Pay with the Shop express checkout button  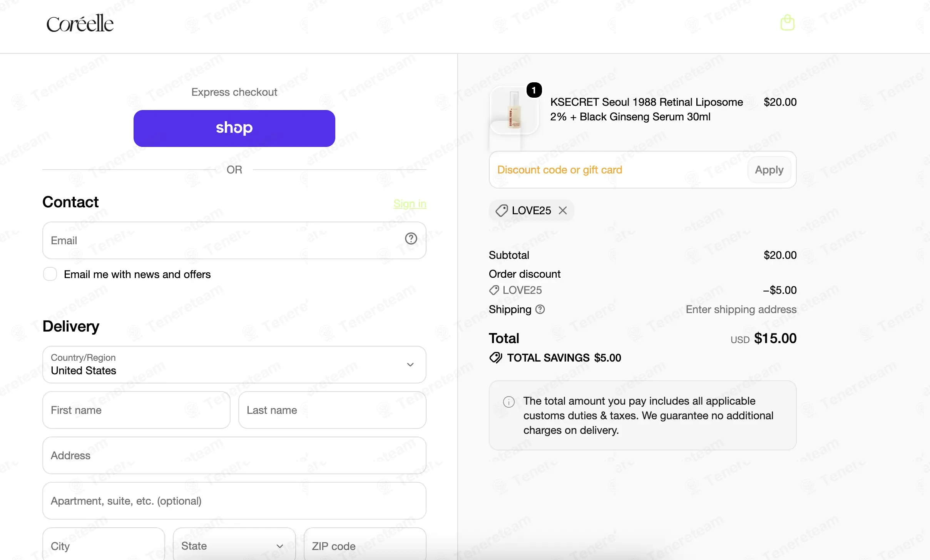234,128
